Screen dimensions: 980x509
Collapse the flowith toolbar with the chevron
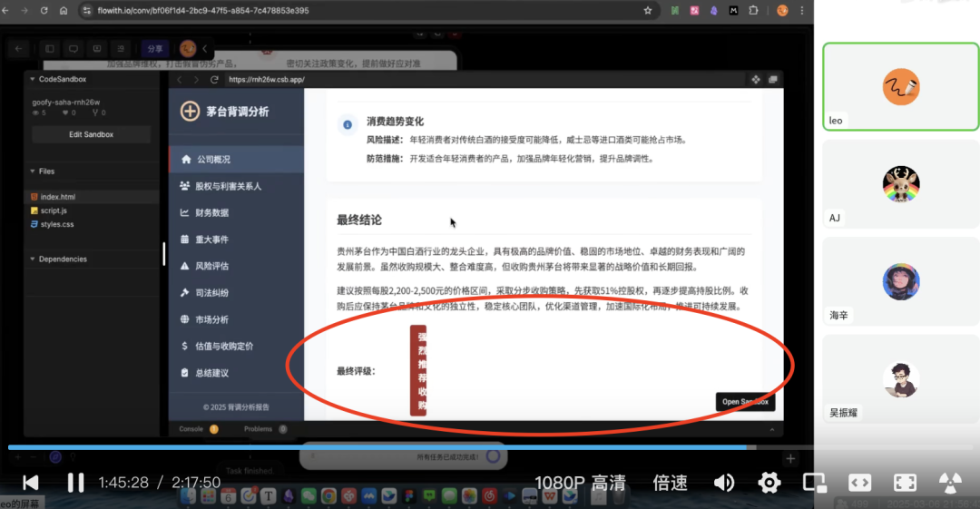204,49
